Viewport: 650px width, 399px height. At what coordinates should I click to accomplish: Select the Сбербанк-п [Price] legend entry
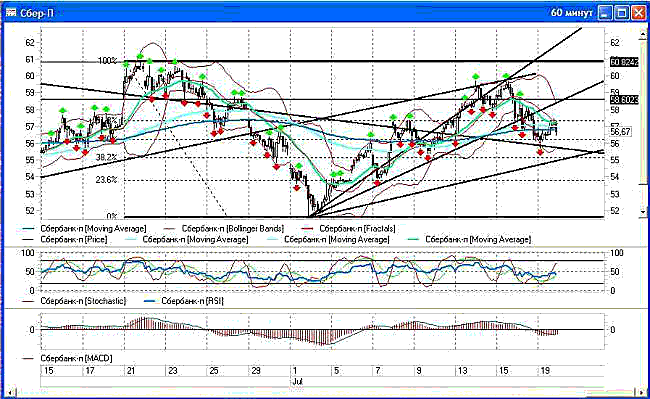click(74, 239)
